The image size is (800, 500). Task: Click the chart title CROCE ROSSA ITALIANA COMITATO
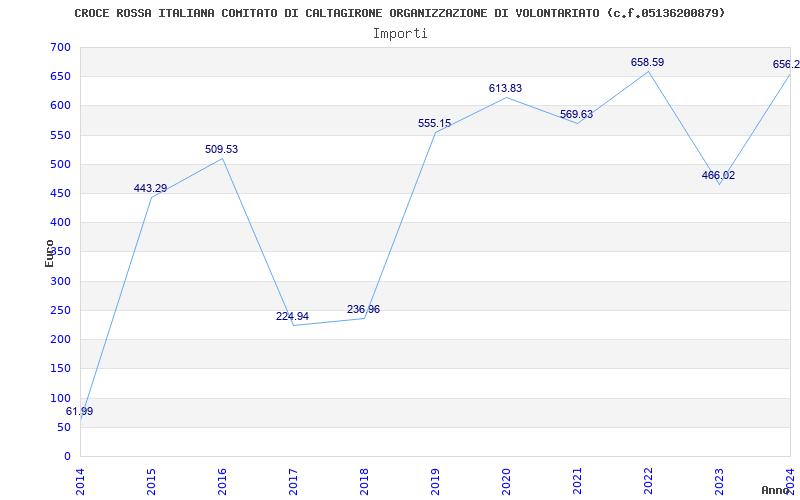[399, 13]
